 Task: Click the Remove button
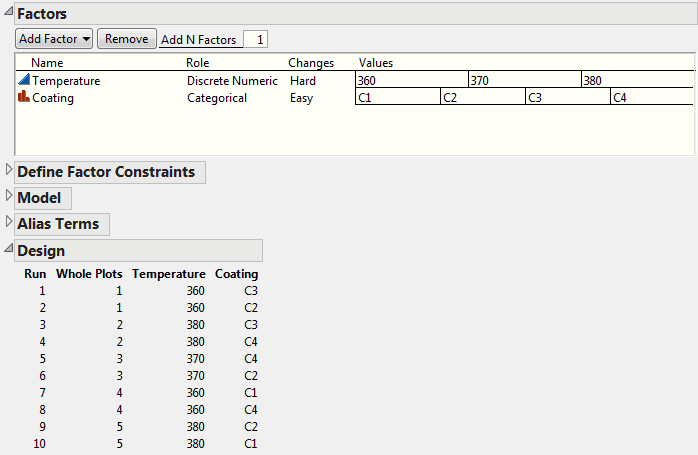coord(127,39)
